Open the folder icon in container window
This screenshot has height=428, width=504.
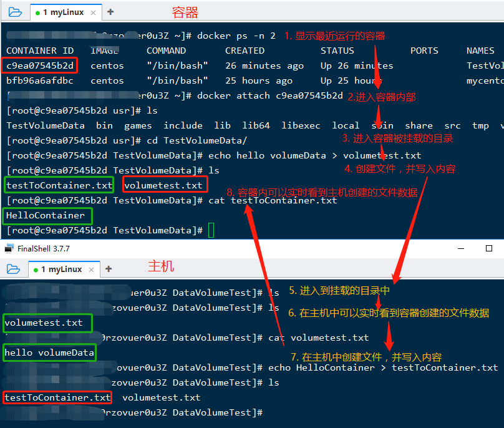pyautogui.click(x=15, y=12)
